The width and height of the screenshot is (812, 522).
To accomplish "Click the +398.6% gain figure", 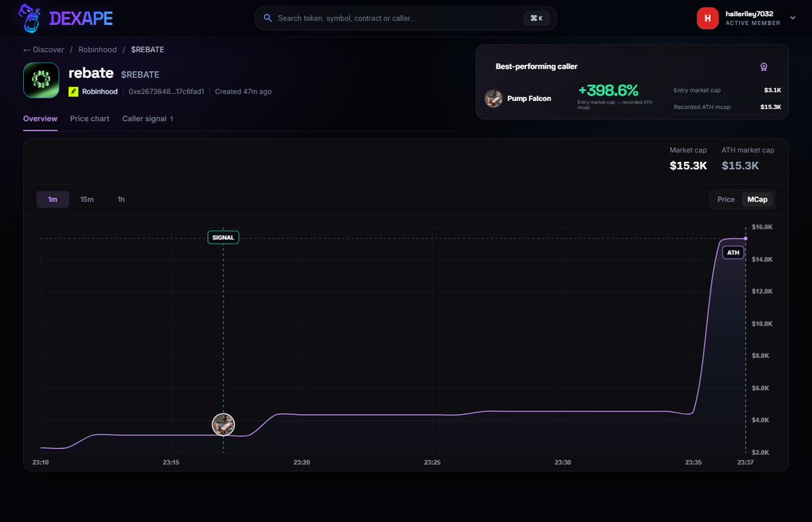I will point(608,90).
